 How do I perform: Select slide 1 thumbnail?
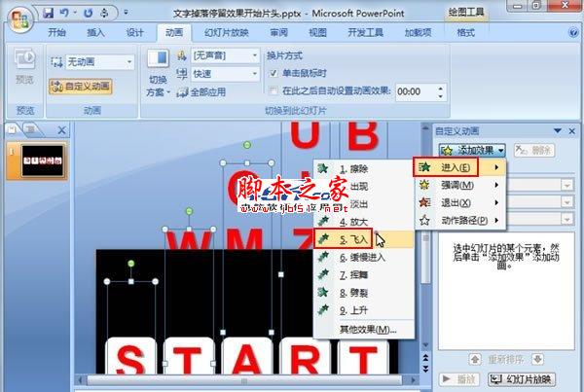42,160
